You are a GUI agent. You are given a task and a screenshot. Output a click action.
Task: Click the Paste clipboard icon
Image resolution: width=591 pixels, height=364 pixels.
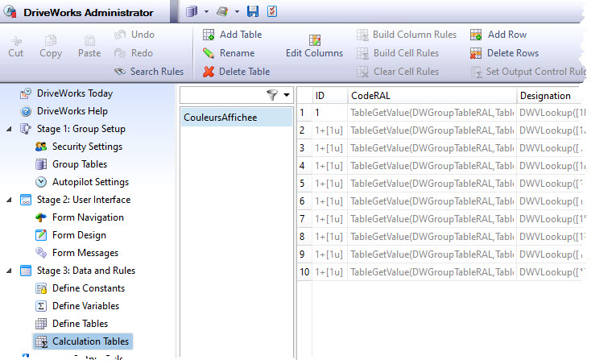coord(89,40)
